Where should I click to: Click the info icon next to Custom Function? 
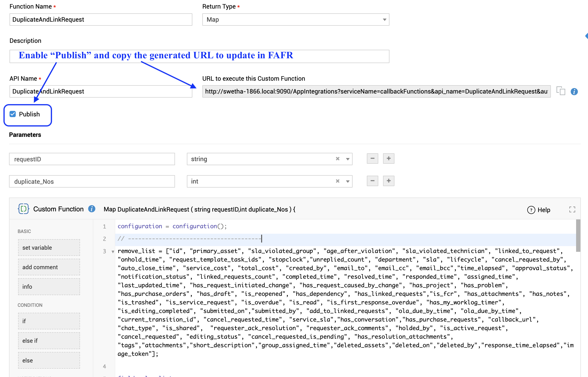point(92,209)
